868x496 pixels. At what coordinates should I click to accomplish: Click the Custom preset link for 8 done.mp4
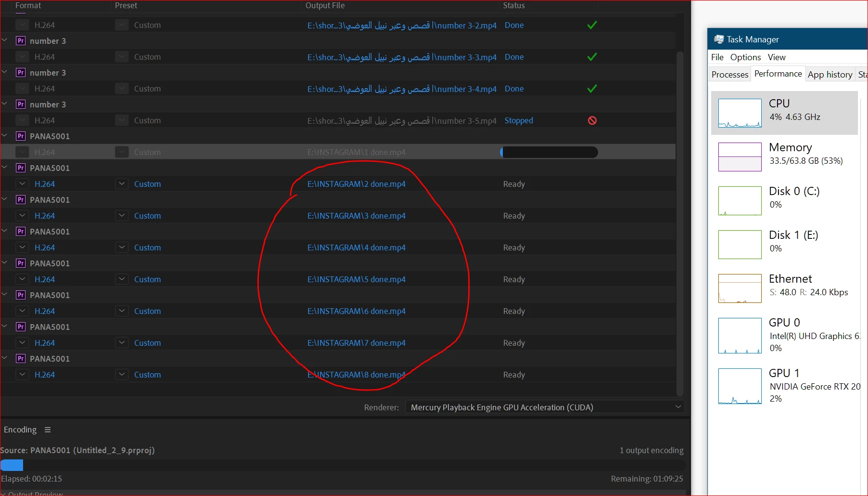pos(147,375)
